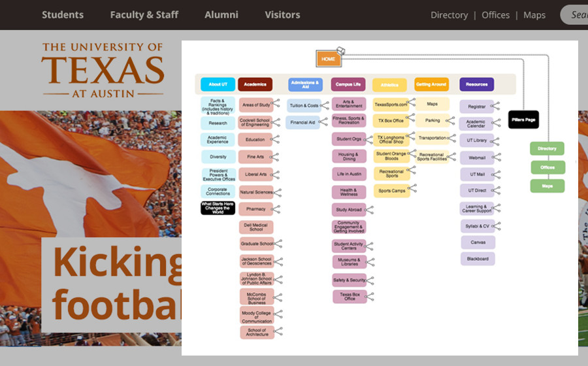This screenshot has height=366, width=588.
Task: Click the connector icon beside Recreational Sports node
Action: pos(412,170)
